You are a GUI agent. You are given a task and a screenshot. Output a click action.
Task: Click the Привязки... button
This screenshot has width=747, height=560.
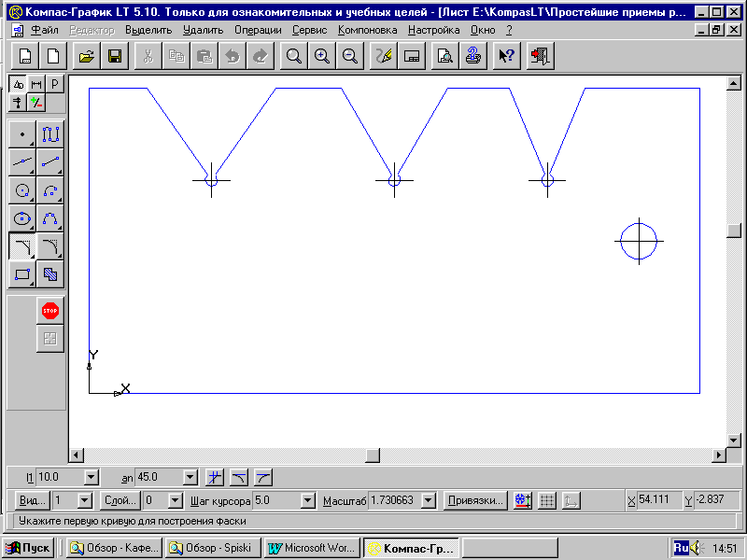coord(475,500)
